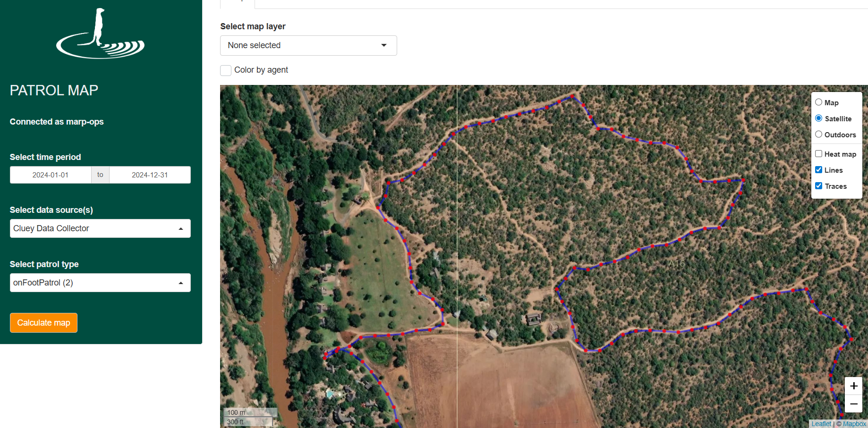The width and height of the screenshot is (868, 428).
Task: Open the Leaflet attribution link
Action: (821, 424)
